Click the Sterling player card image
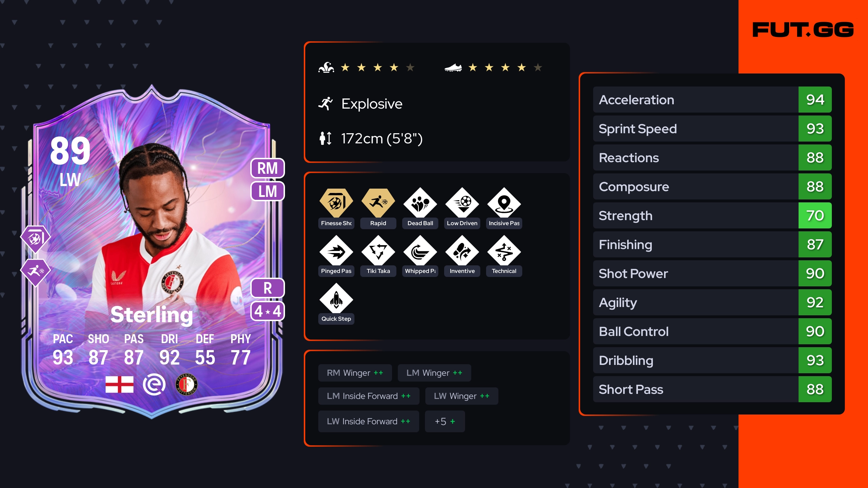868x488 pixels. (152, 252)
